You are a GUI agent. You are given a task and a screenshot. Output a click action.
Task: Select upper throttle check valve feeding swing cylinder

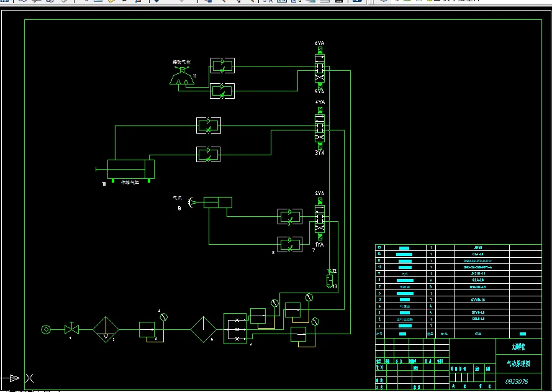click(x=222, y=65)
